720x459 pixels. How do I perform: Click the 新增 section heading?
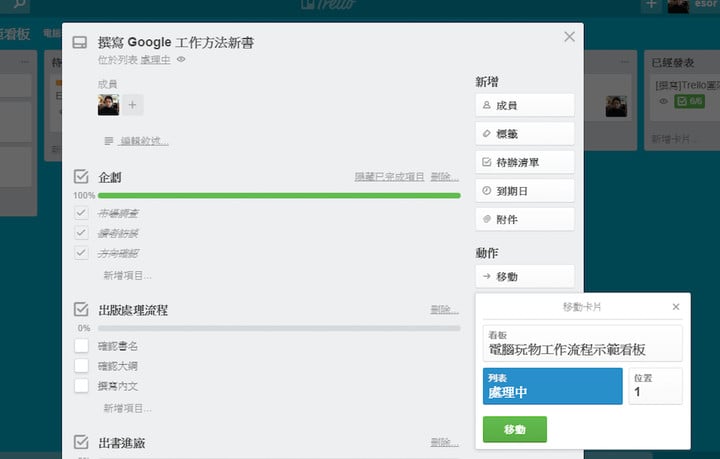[487, 82]
